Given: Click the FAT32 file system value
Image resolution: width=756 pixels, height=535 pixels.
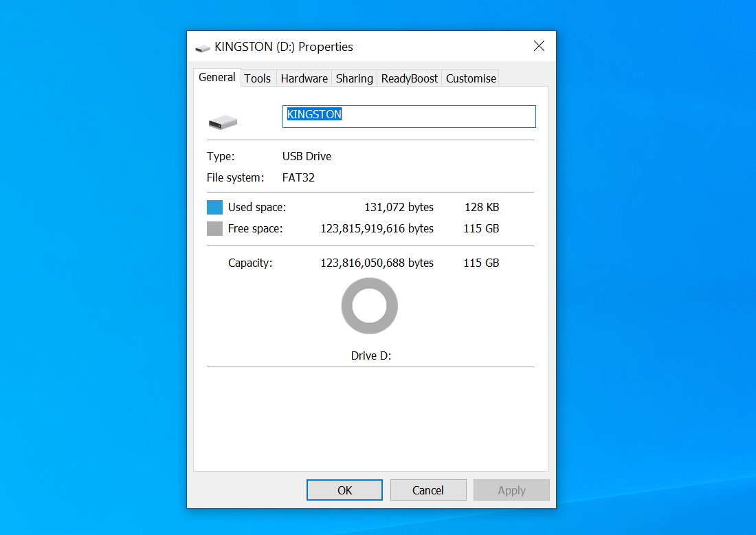Looking at the screenshot, I should (298, 177).
